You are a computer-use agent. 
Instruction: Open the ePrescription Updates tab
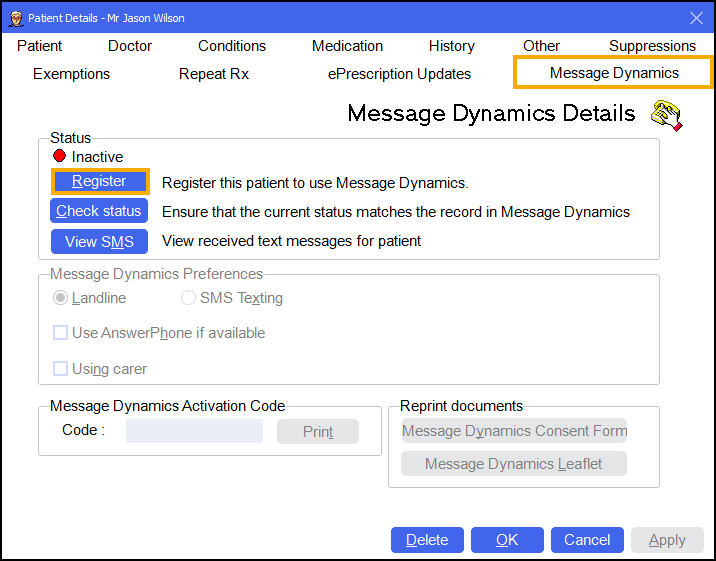tap(399, 74)
